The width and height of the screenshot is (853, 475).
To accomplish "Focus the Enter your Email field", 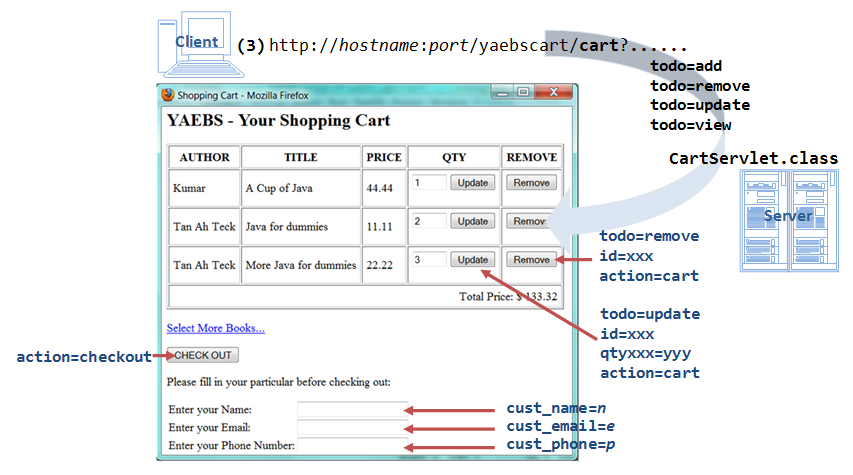I will (352, 427).
